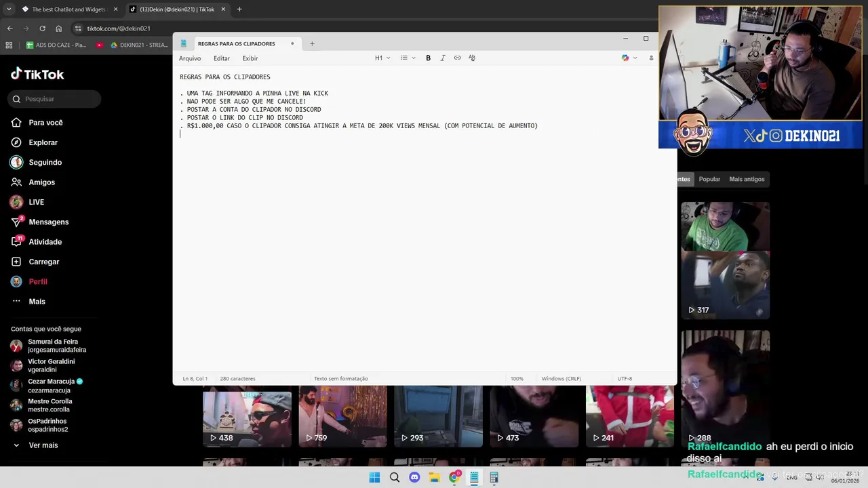Click the line about R$1.000,00 meta
868x488 pixels.
359,126
